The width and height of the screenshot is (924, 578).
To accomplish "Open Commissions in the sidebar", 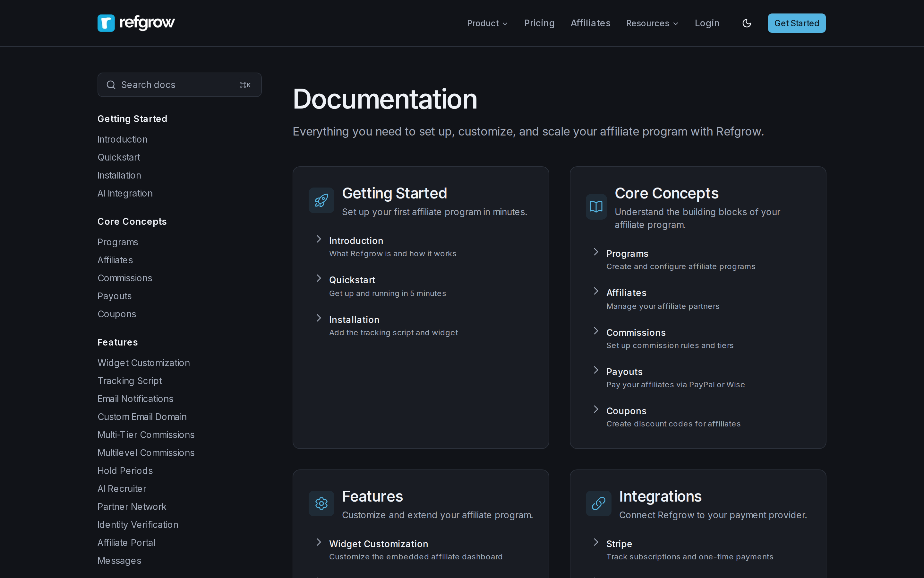I will pyautogui.click(x=124, y=278).
